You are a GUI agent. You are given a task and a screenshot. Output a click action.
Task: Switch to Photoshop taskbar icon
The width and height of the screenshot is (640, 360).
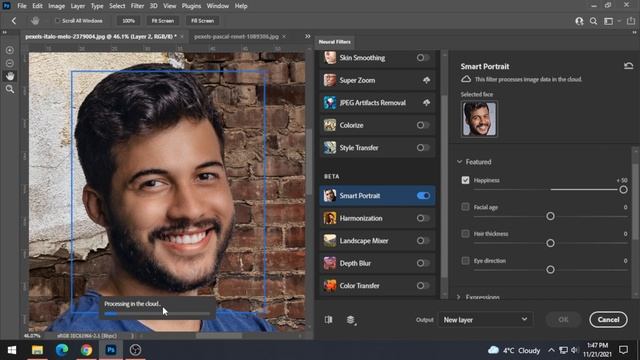click(111, 350)
